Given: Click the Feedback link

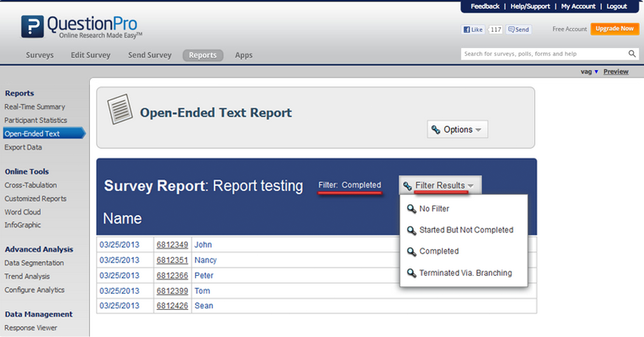Looking at the screenshot, I should click(x=485, y=6).
